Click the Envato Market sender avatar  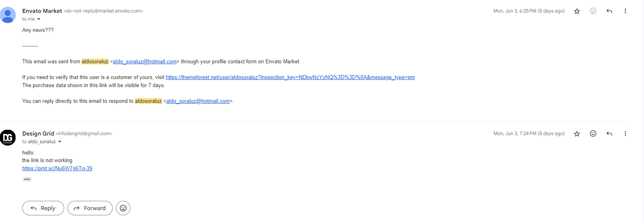[x=8, y=15]
